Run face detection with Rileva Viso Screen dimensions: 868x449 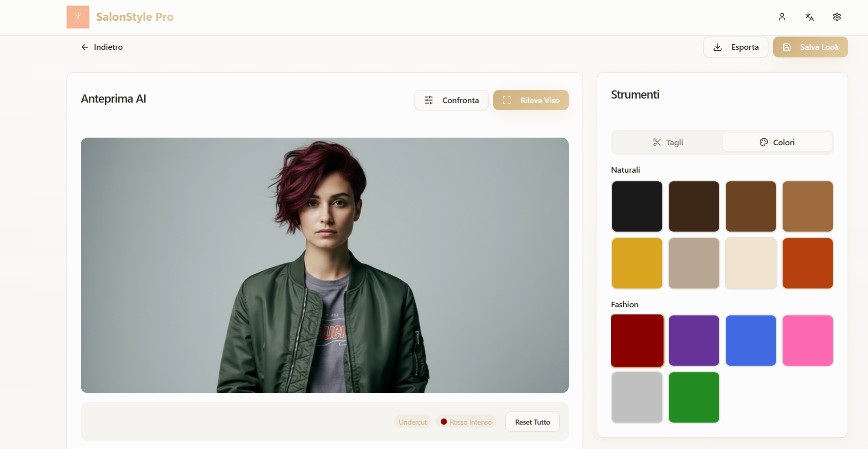click(530, 100)
